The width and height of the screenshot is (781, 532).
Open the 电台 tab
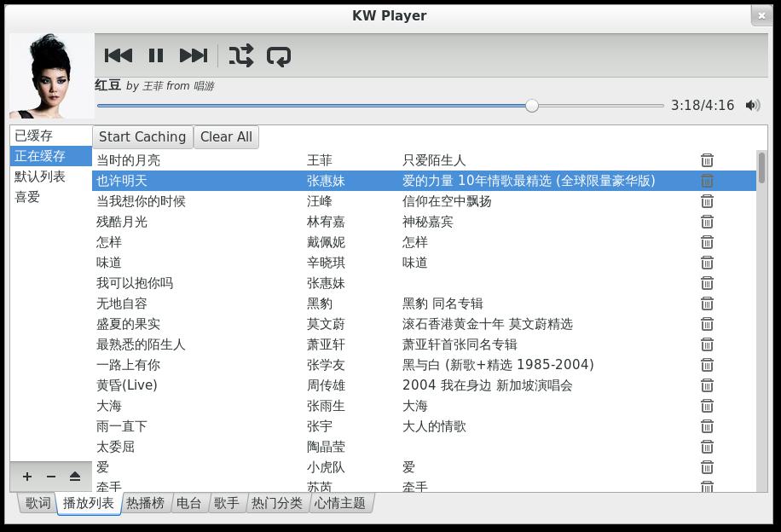tap(188, 503)
